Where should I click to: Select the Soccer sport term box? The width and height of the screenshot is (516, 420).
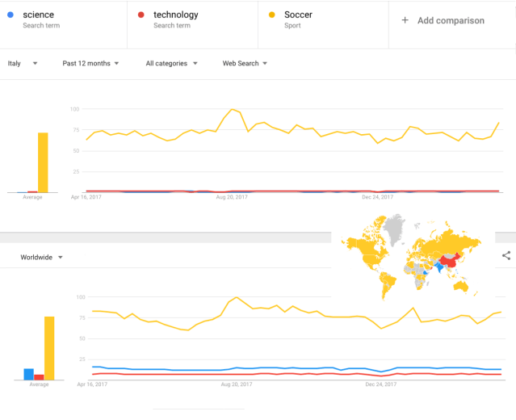pos(323,20)
